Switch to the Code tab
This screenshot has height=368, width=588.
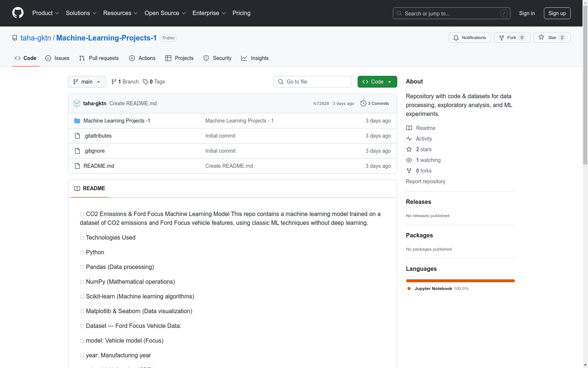[26, 58]
